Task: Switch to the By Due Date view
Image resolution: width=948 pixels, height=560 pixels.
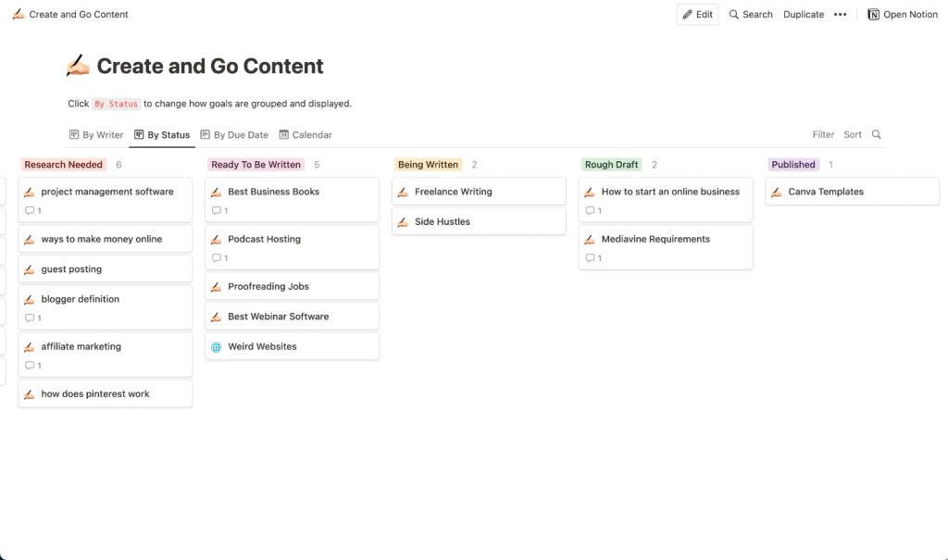Action: [x=241, y=134]
